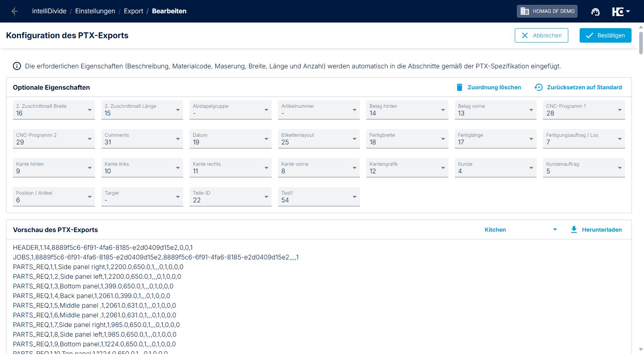Viewport: 644px width, 362px height.
Task: Go to Einstellungen in the breadcrumb
Action: point(95,11)
